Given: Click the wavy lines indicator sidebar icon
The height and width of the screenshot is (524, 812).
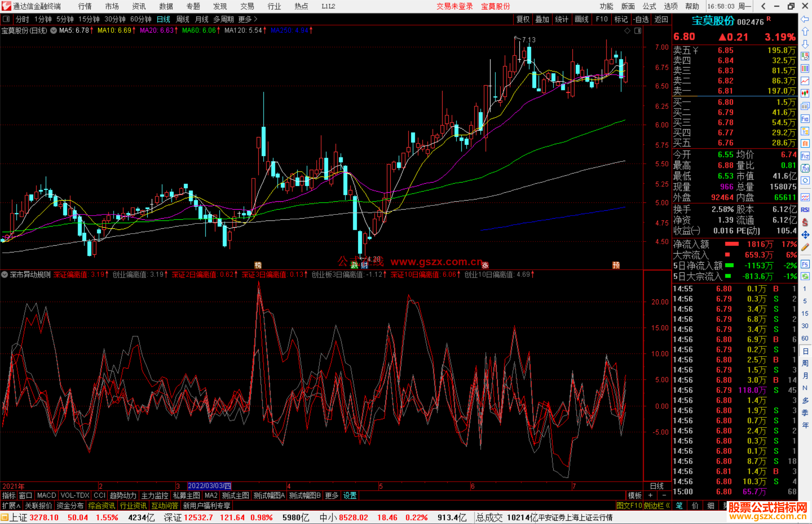Looking at the screenshot, I should coord(805,197).
